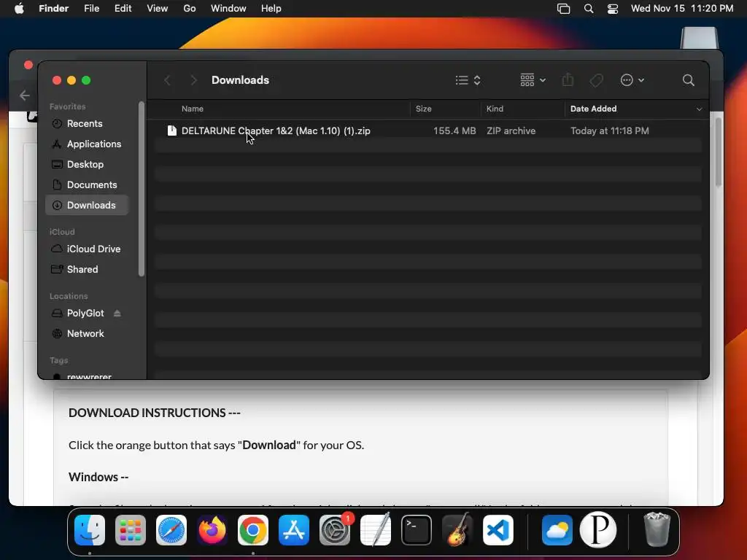Screen dimensions: 747x560
Task: Open the Shared folder in the sidebar
Action: click(82, 270)
